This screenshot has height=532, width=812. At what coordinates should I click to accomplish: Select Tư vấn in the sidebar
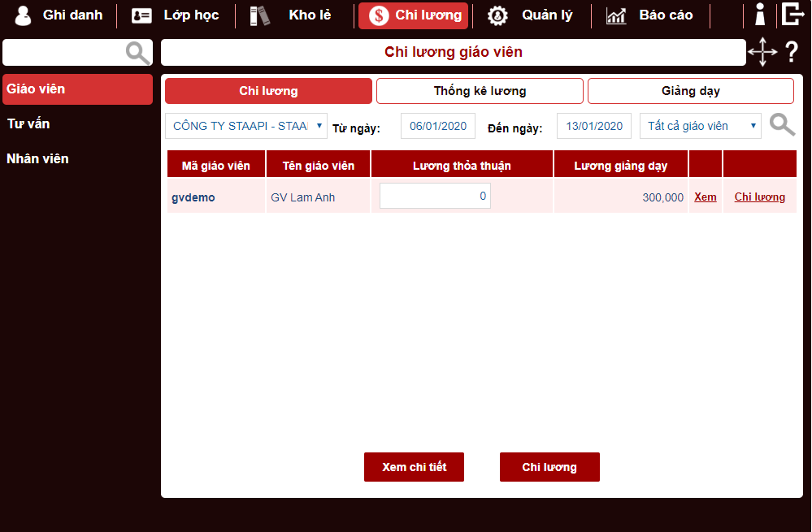click(28, 124)
